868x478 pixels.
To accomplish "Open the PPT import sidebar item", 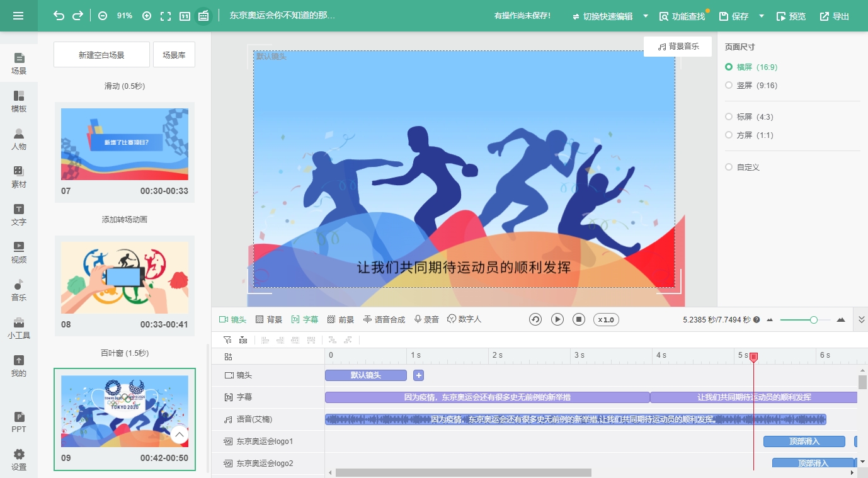I will 19,422.
